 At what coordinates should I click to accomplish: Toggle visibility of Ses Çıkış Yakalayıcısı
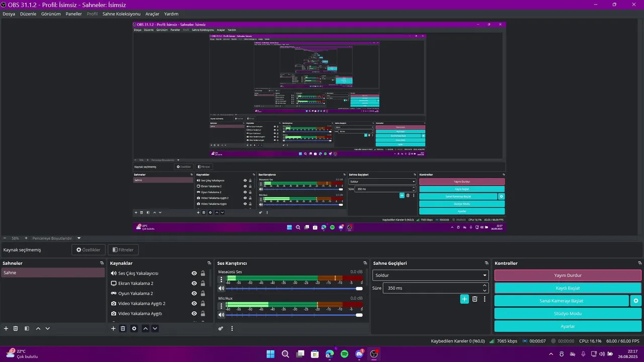(194, 274)
